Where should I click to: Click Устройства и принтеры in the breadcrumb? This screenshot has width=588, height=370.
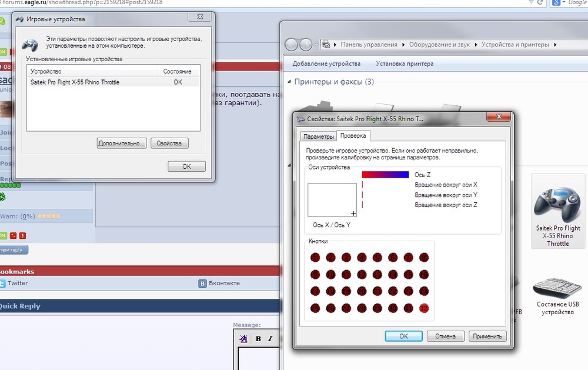point(515,44)
